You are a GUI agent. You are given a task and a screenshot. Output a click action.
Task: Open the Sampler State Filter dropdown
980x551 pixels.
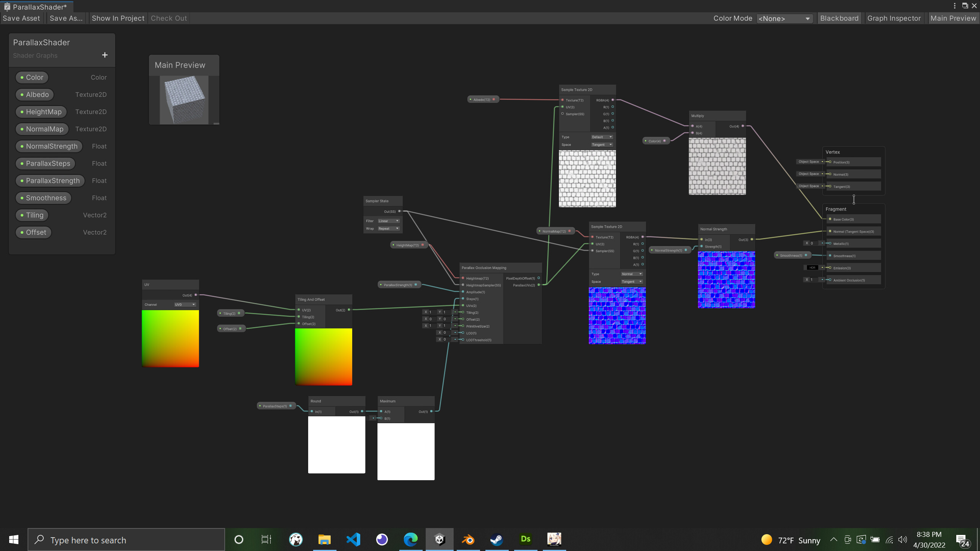pos(388,221)
